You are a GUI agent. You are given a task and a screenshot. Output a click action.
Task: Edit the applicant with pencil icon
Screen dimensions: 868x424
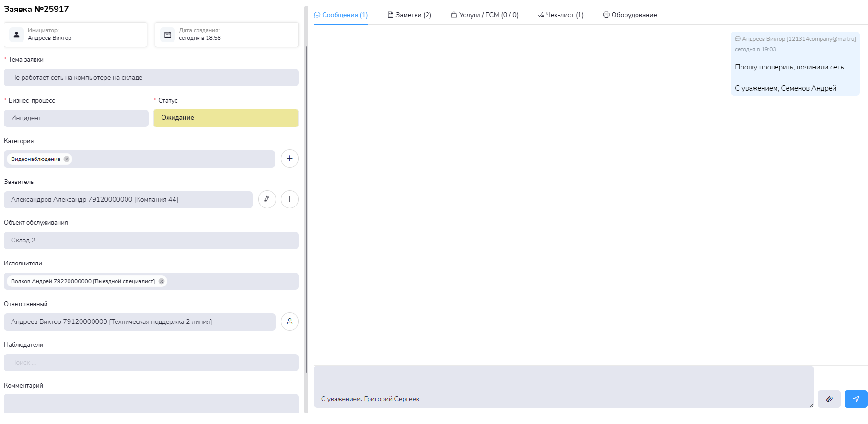point(267,199)
